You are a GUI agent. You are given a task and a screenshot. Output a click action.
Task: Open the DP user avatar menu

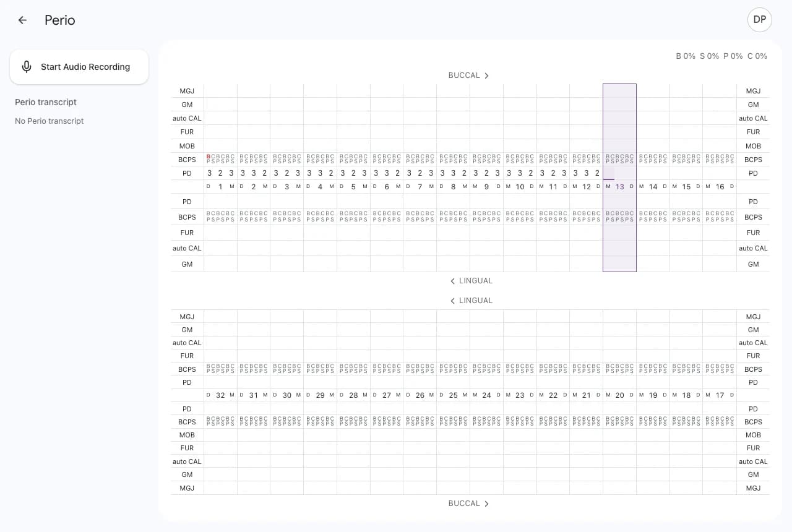click(x=760, y=20)
